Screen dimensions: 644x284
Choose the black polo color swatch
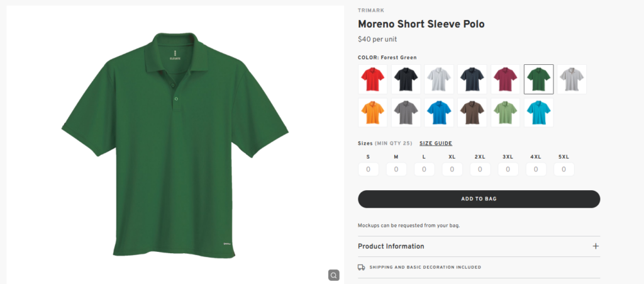point(406,79)
